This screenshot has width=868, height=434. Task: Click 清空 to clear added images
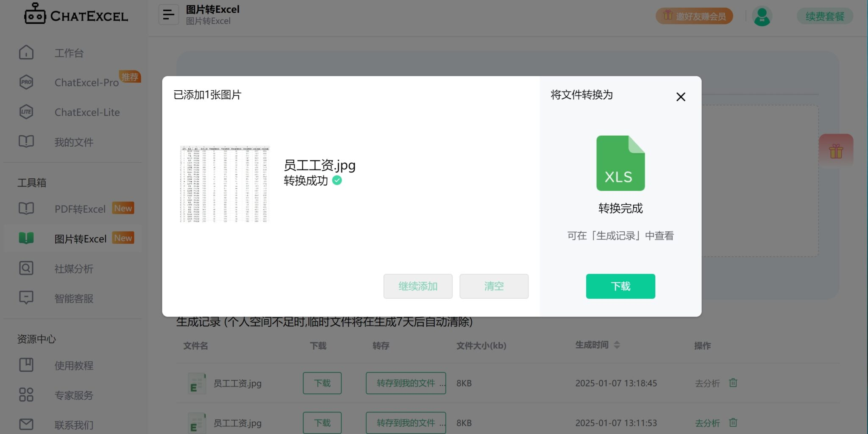(493, 286)
